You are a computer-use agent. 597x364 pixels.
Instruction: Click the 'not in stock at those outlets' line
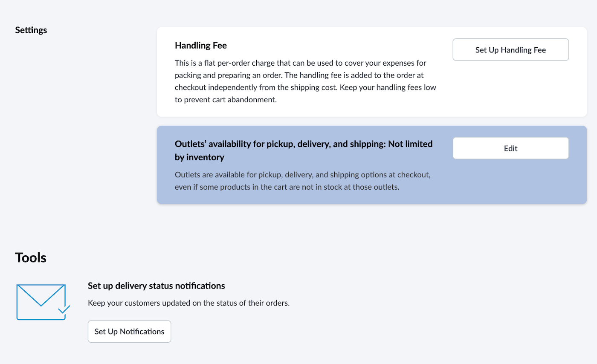pyautogui.click(x=287, y=187)
